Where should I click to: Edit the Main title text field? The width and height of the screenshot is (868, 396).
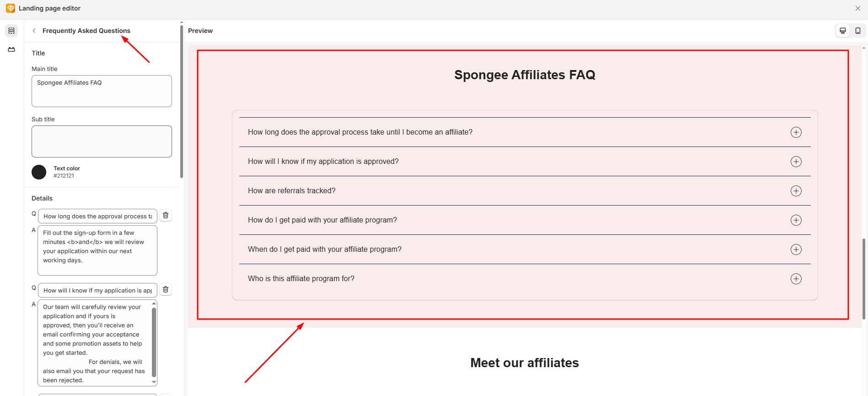click(102, 91)
